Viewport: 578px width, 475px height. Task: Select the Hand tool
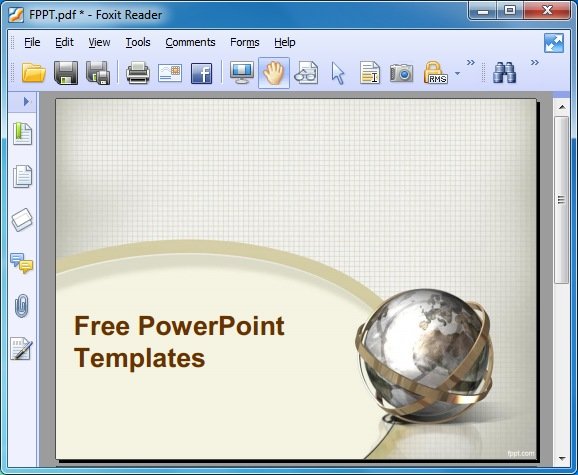click(x=274, y=73)
